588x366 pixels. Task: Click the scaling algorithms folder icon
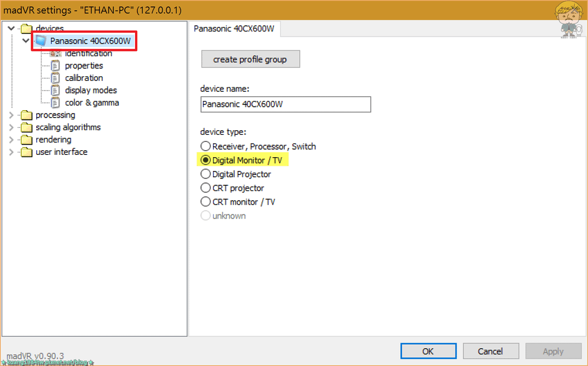click(26, 127)
